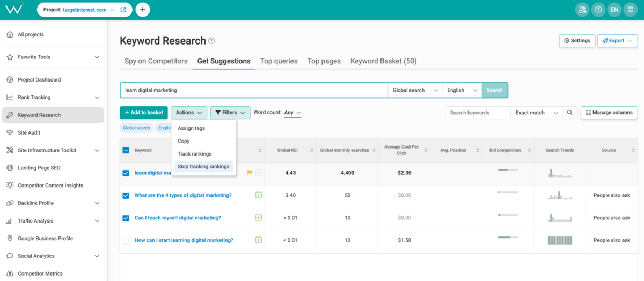Toggle the select-all checkbox in table header
644x281 pixels.
[126, 150]
